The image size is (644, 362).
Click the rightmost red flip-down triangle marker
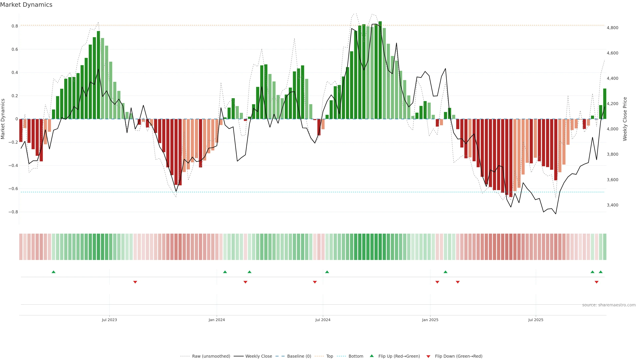coord(597,282)
